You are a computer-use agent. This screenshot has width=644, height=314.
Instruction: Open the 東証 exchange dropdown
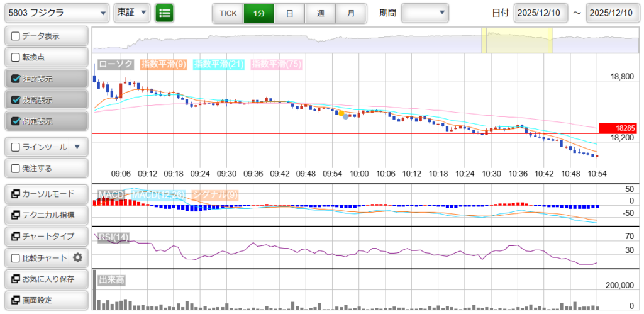coord(132,13)
